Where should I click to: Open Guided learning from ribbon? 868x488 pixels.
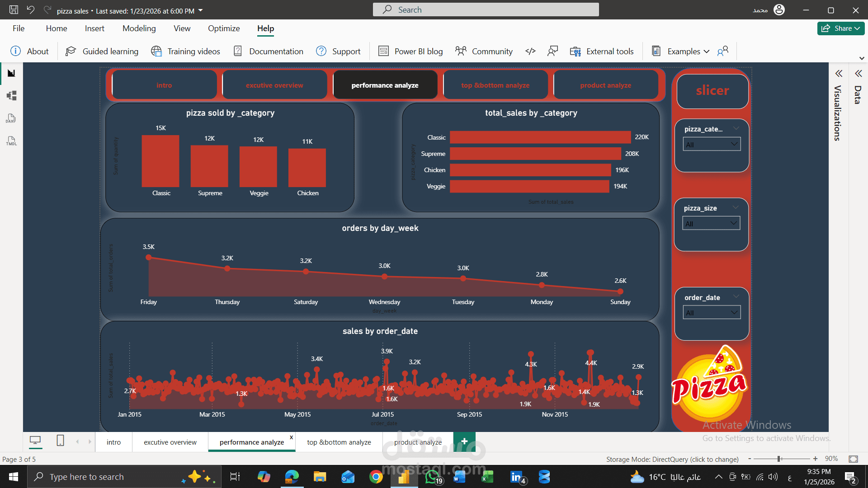(x=102, y=51)
